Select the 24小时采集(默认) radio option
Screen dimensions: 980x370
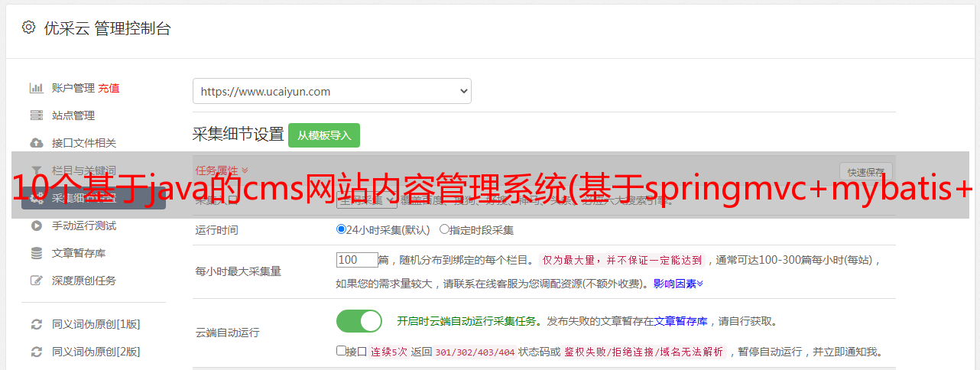coord(341,229)
